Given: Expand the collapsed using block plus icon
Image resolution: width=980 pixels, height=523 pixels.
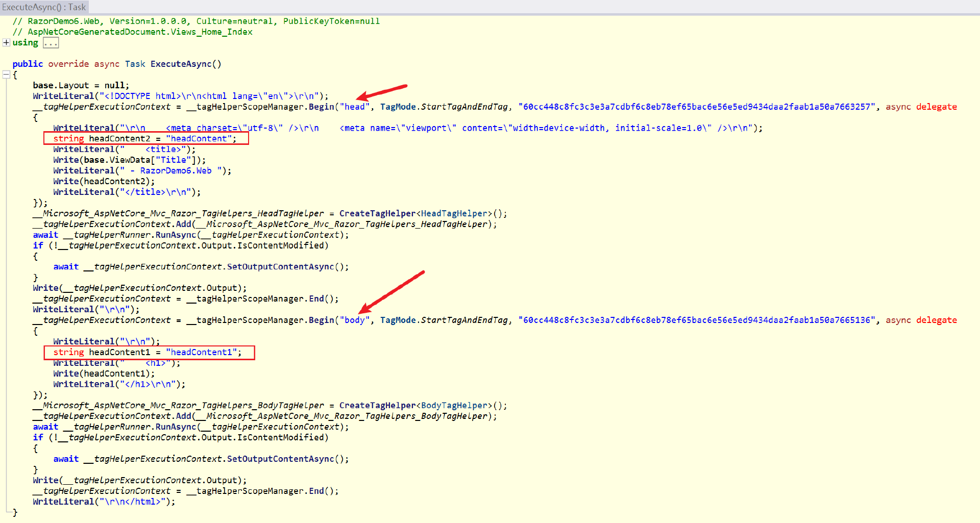Looking at the screenshot, I should 6,42.
